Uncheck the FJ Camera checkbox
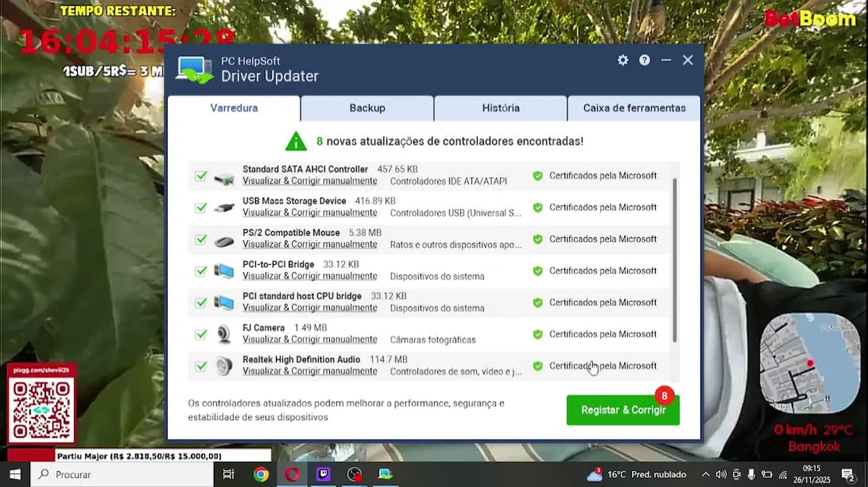The height and width of the screenshot is (487, 868). (x=201, y=334)
